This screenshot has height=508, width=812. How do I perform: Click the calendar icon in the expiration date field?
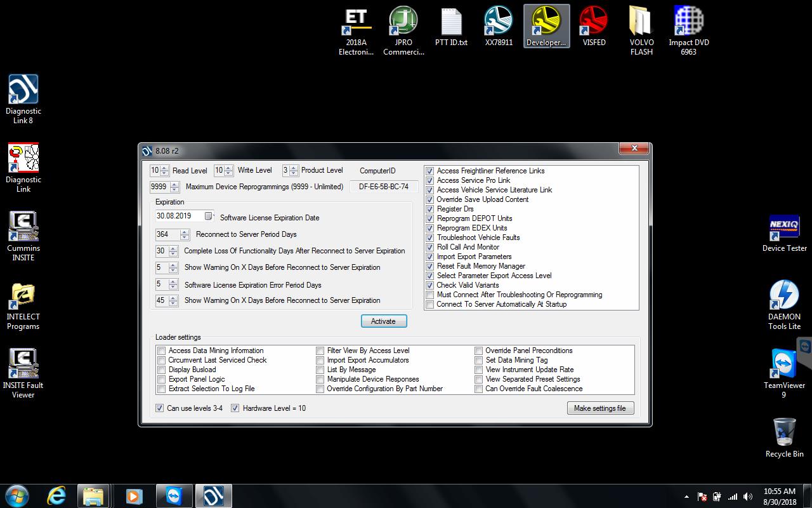click(208, 216)
